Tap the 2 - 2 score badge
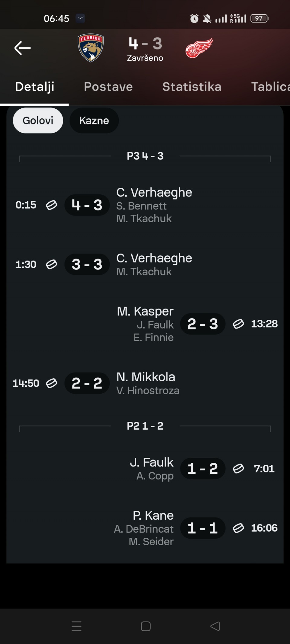290x644 pixels. tap(87, 383)
